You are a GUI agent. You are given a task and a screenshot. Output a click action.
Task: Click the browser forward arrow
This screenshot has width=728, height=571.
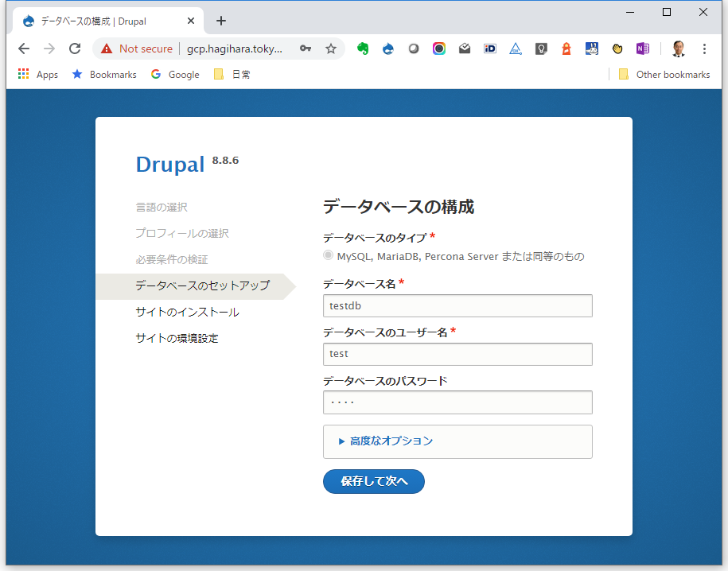(x=49, y=49)
